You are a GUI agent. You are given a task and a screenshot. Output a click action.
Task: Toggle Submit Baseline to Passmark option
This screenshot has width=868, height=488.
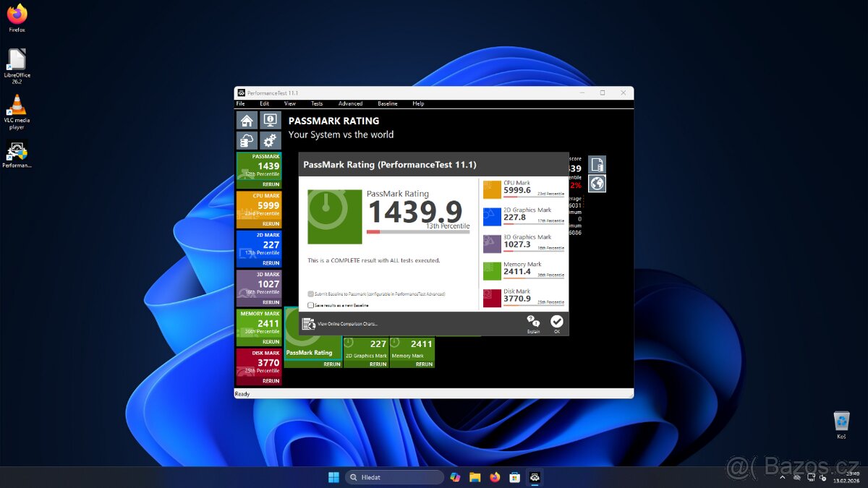pyautogui.click(x=310, y=294)
